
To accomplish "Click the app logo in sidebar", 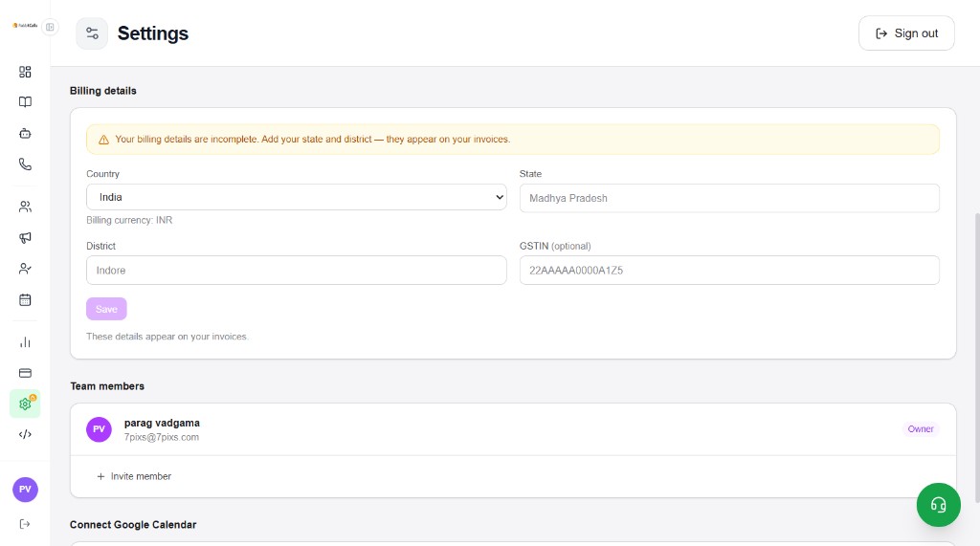I will [25, 26].
